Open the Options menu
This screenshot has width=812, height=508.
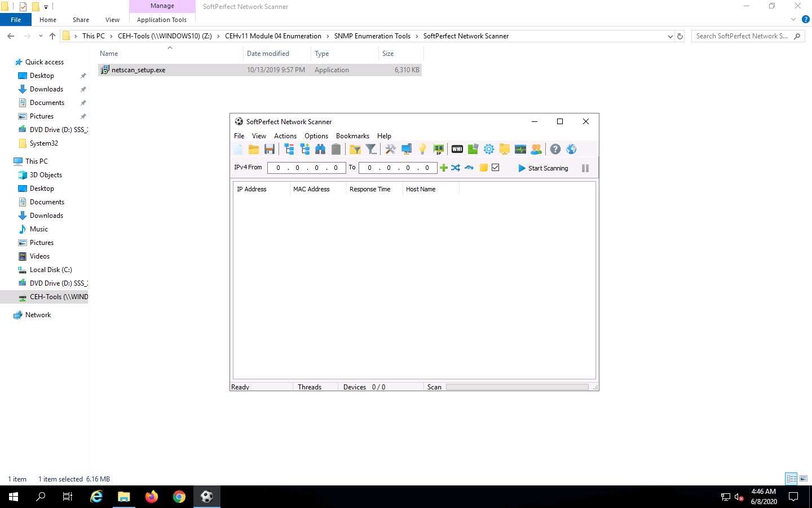316,136
